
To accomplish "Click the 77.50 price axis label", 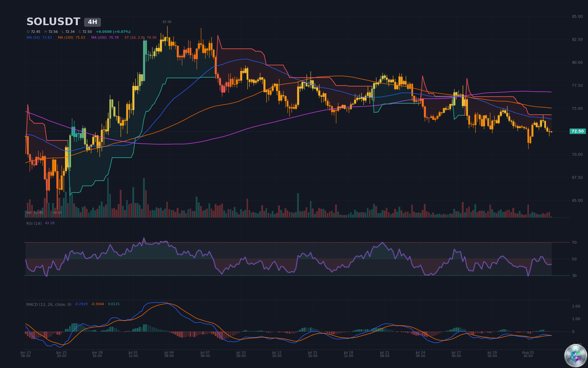I will click(x=577, y=85).
